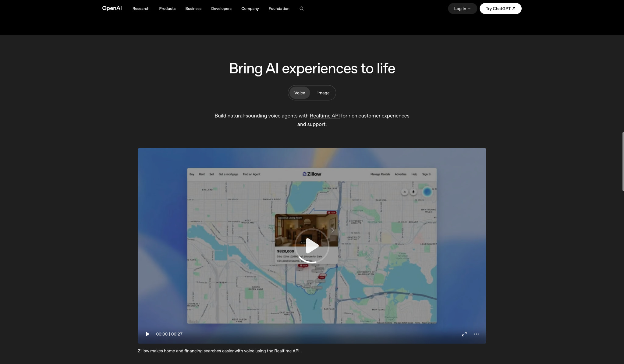Select the Voice tab
The image size is (624, 364).
[300, 93]
